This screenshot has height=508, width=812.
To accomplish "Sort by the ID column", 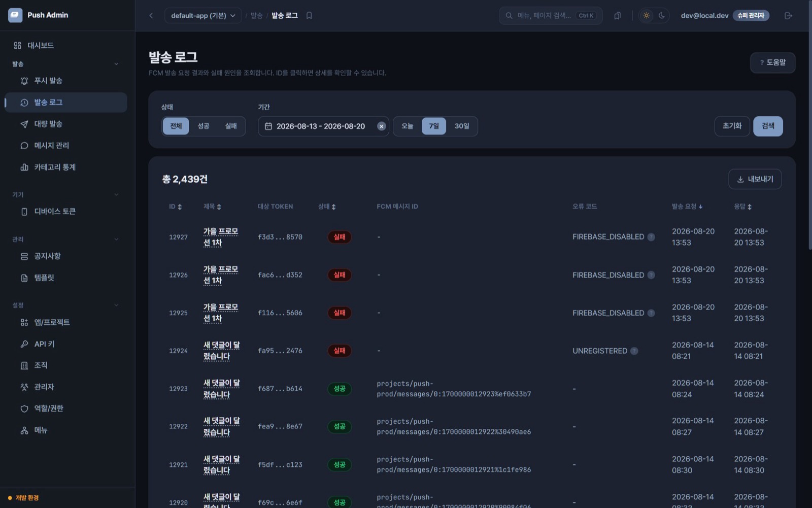I will 176,207.
